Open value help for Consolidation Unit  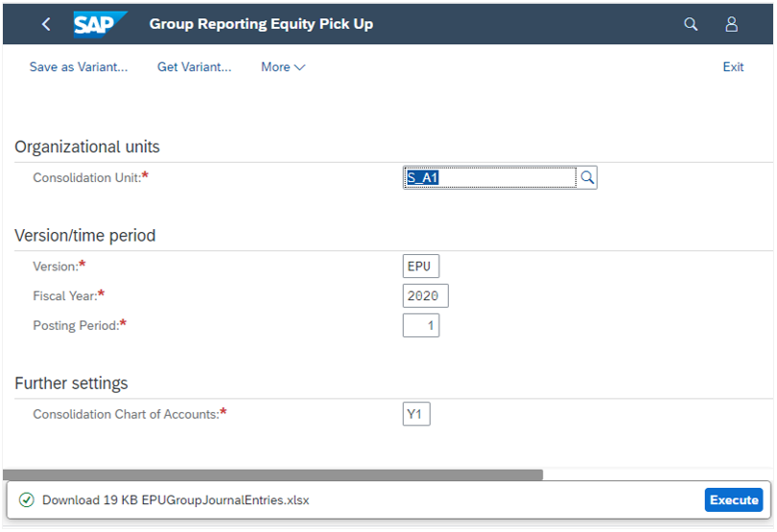[x=587, y=177]
